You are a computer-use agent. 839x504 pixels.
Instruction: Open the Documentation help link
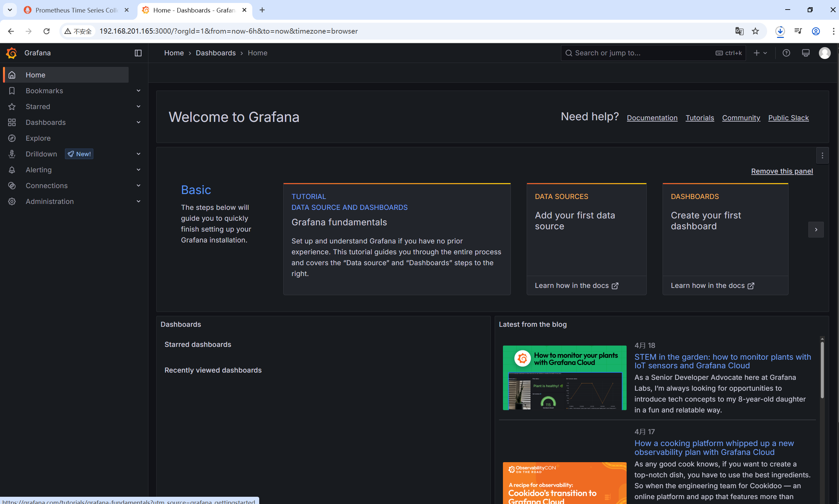652,118
